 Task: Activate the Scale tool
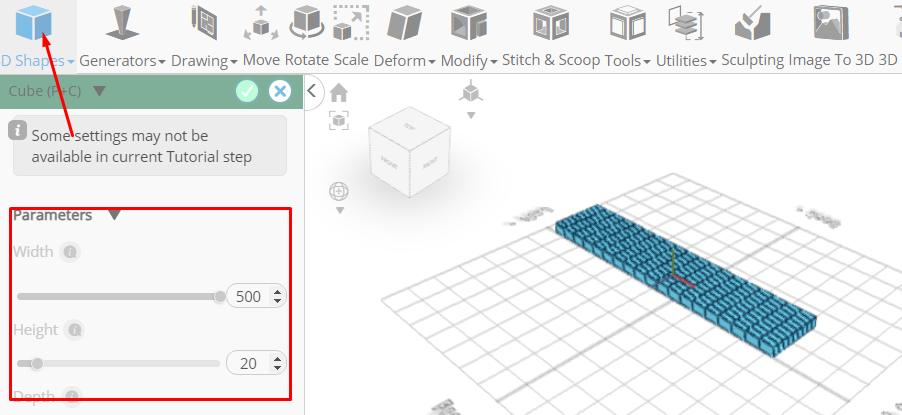[x=351, y=23]
